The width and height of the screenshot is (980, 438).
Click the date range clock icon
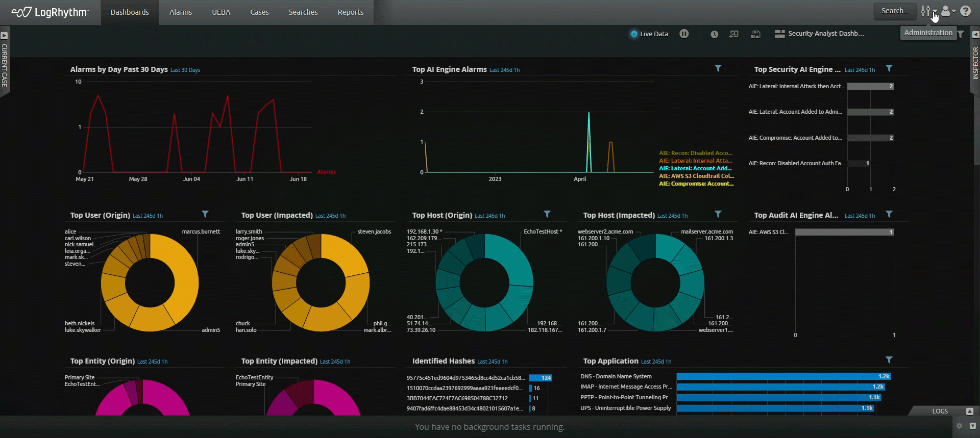click(x=714, y=34)
